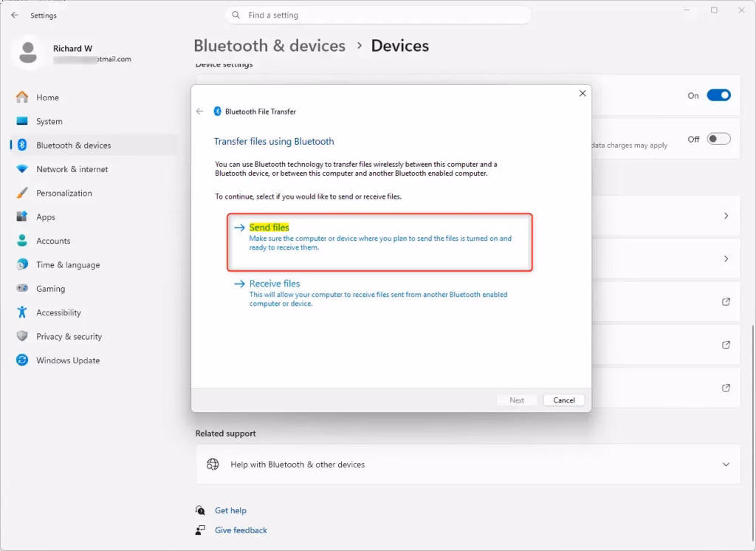Open the second external link icon

(726, 344)
